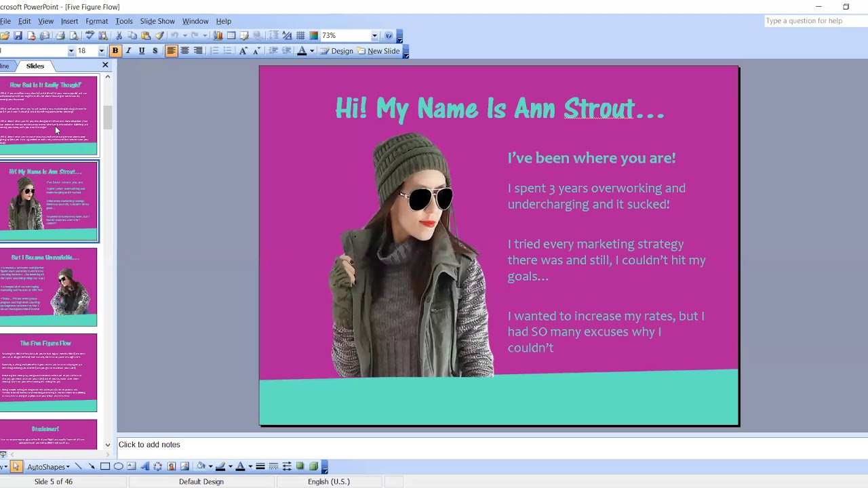Image resolution: width=868 pixels, height=488 pixels.
Task: Expand the Fill Color dropdown arrow
Action: (x=210, y=466)
